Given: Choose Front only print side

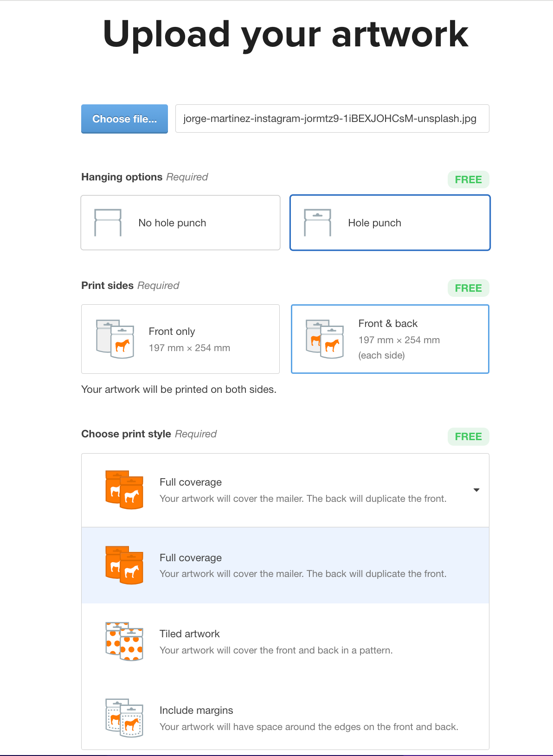Looking at the screenshot, I should (180, 339).
